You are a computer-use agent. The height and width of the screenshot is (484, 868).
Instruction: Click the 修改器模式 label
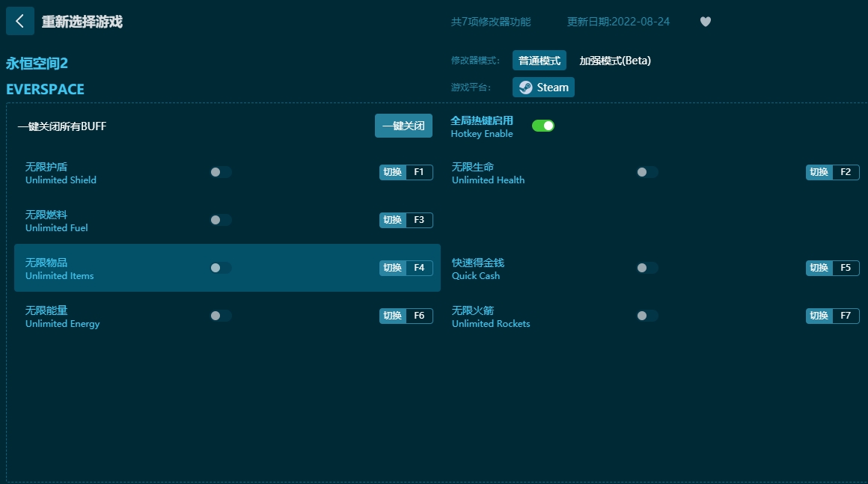click(475, 61)
